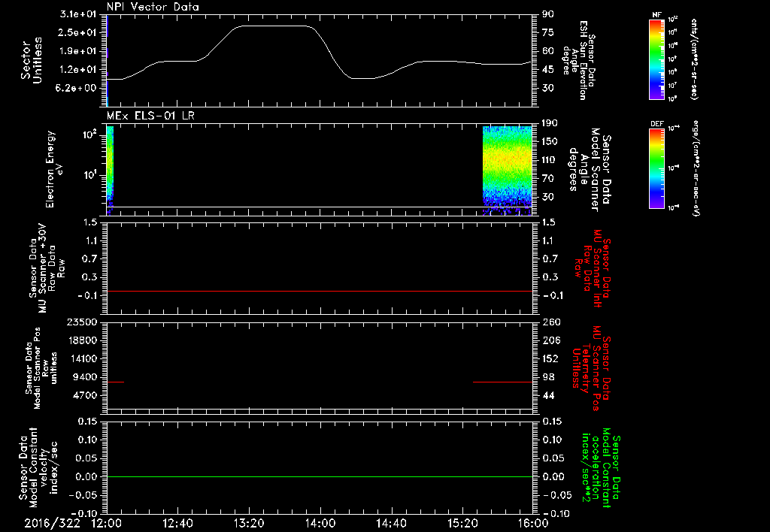Viewport: 770px width, 532px height.
Task: Click the 23500 scanner position tick
Action: [x=83, y=322]
